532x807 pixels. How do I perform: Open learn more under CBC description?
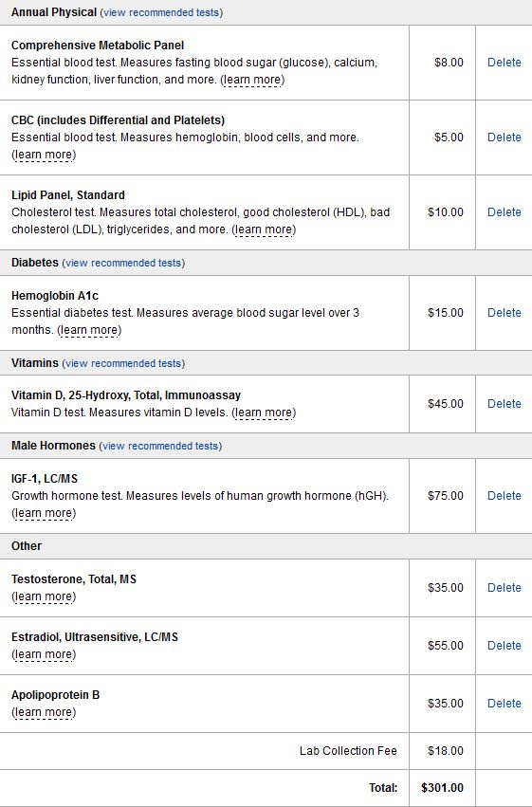tap(44, 155)
